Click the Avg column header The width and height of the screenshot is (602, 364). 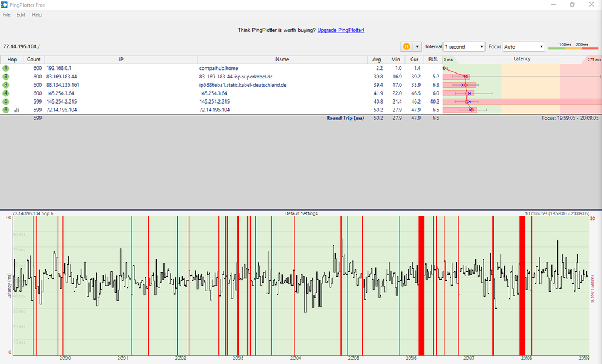pyautogui.click(x=377, y=60)
